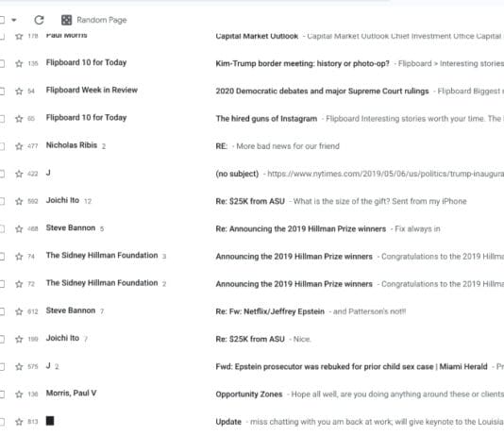Open 'Re: Announcing the 2019 Hillman Prize winners'
The image size is (504, 436).
point(300,228)
